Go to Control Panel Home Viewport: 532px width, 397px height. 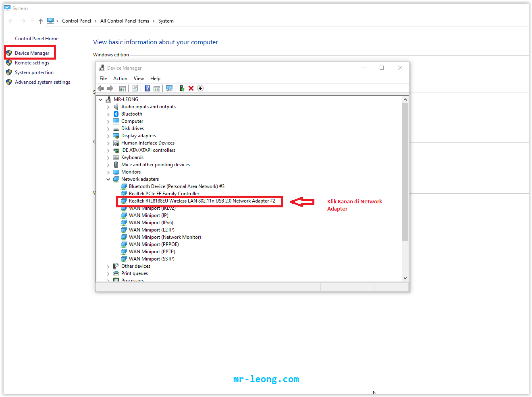(x=37, y=39)
